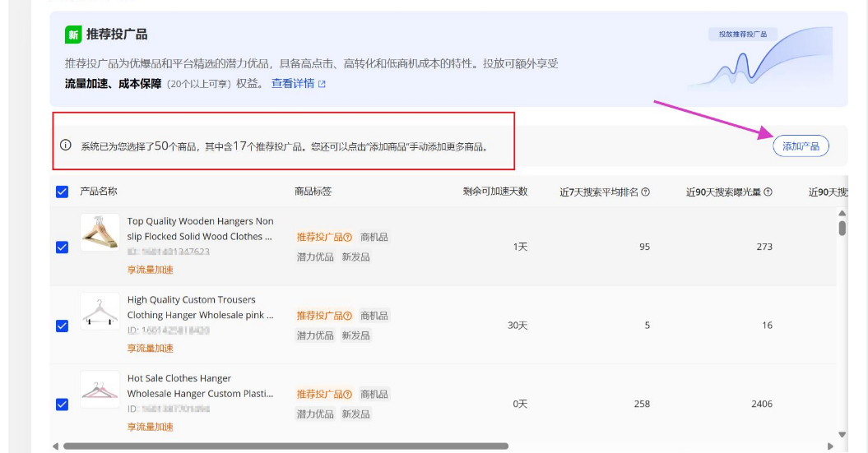868x453 pixels.
Task: Click the vertical scrollbar up arrow
Action: (842, 214)
